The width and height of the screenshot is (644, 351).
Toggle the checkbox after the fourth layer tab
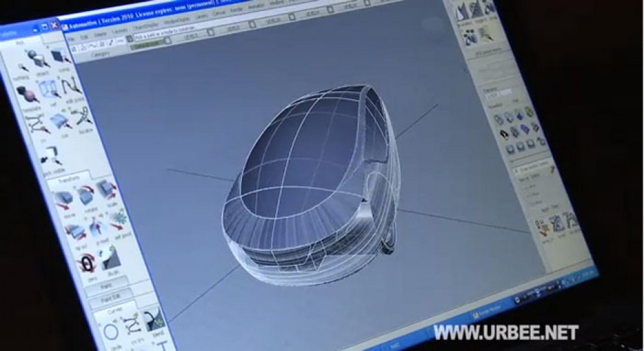[330, 10]
